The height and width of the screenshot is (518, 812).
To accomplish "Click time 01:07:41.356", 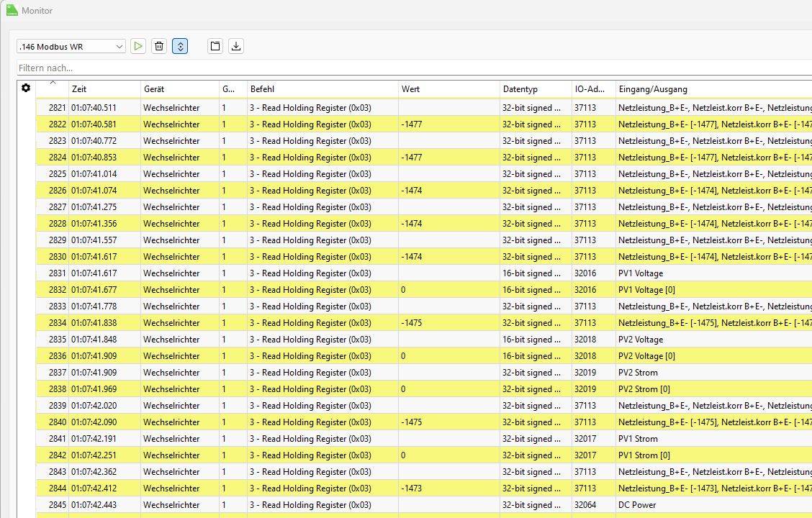I will click(x=94, y=224).
